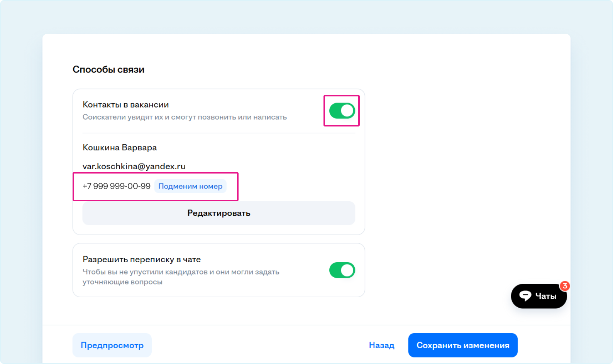Screen dimensions: 613x364
Task: Click the Подменим номер badge
Action: [x=190, y=186]
